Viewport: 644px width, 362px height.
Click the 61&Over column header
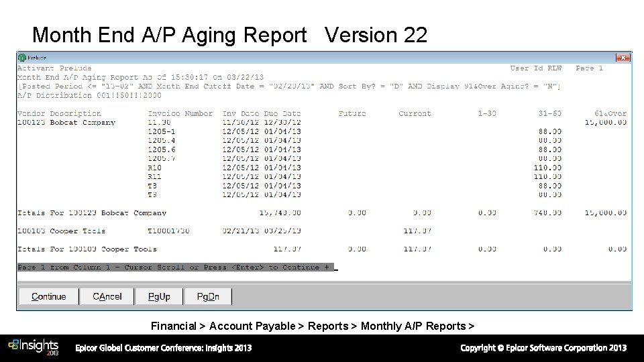(610, 113)
